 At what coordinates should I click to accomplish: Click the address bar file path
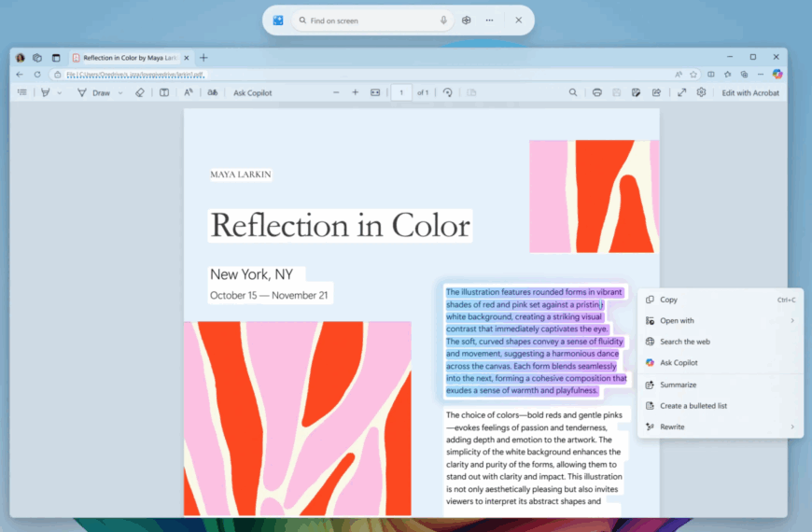tap(135, 75)
